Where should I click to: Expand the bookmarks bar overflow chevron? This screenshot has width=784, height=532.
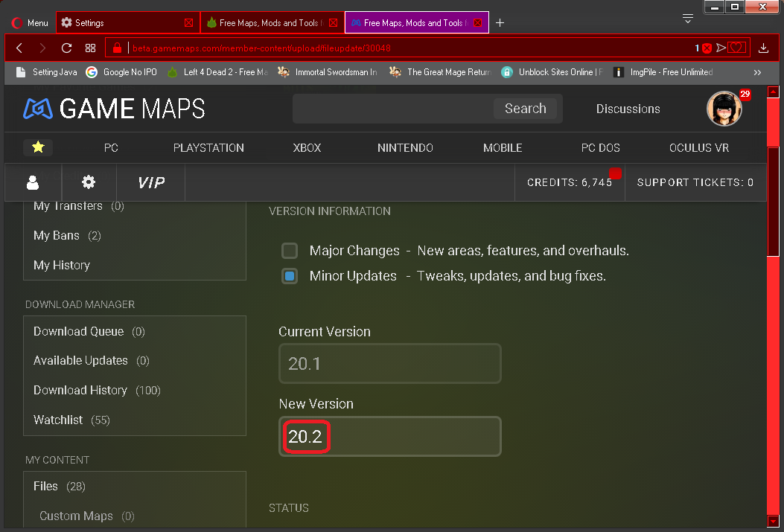[x=757, y=72]
